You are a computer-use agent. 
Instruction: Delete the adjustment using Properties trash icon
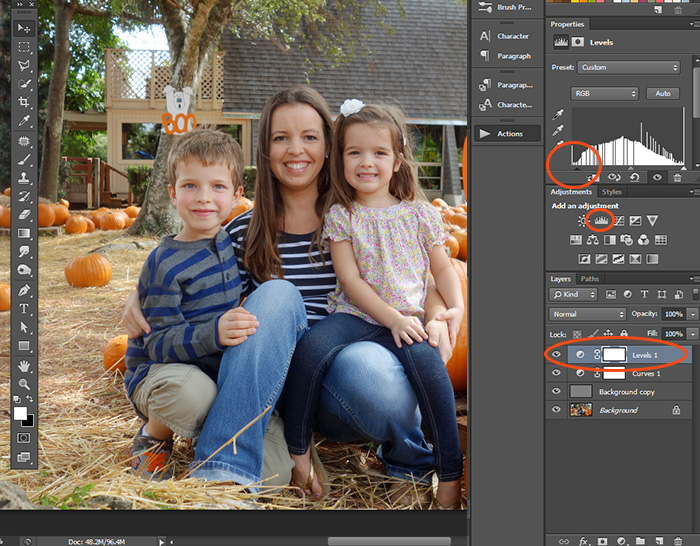tap(677, 177)
